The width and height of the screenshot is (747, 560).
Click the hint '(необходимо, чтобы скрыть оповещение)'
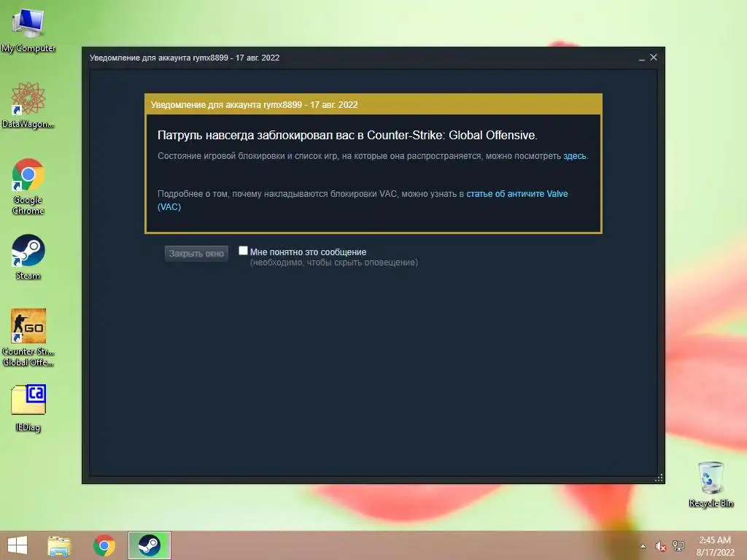334,262
